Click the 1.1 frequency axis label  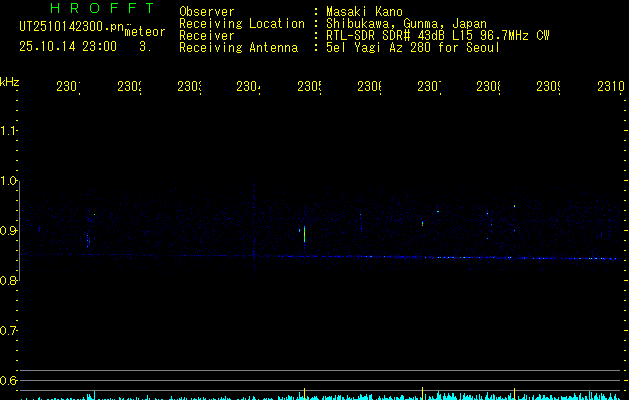[x=9, y=131]
